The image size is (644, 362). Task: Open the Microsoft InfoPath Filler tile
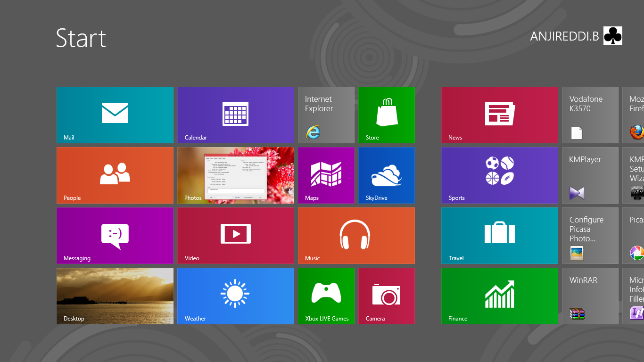click(x=633, y=296)
